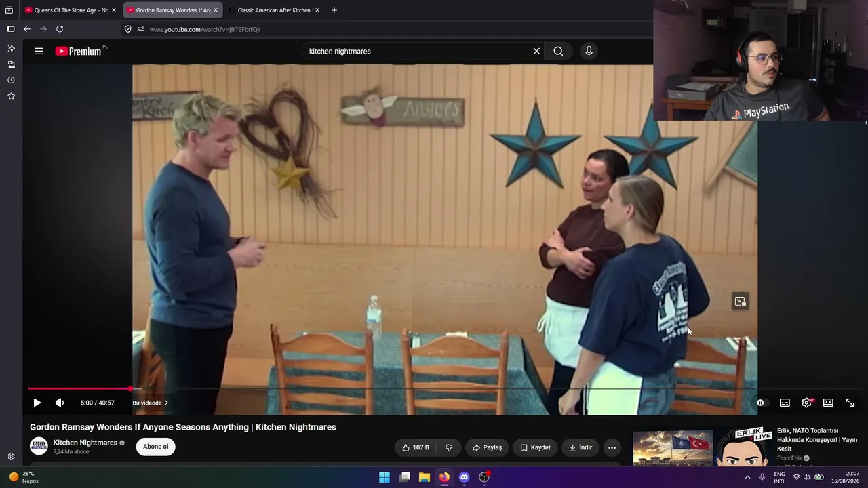Open Discord from the taskbar

click(x=464, y=477)
